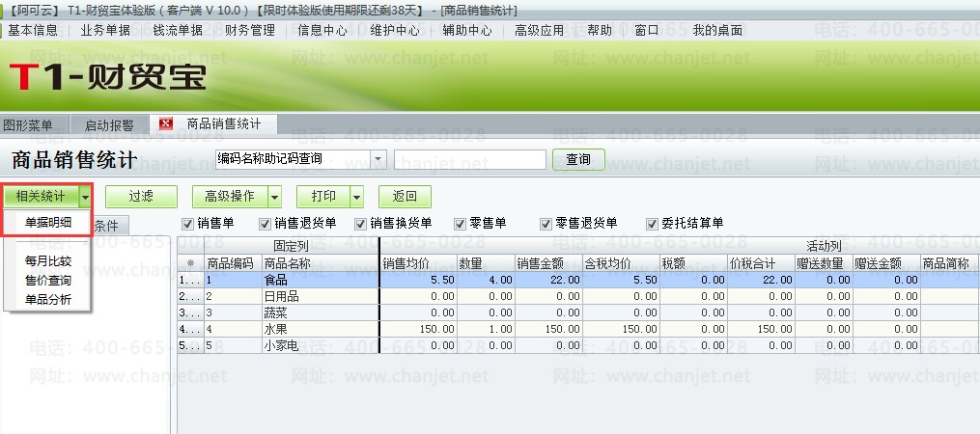Open the 打印 dropdown arrow

pyautogui.click(x=357, y=197)
